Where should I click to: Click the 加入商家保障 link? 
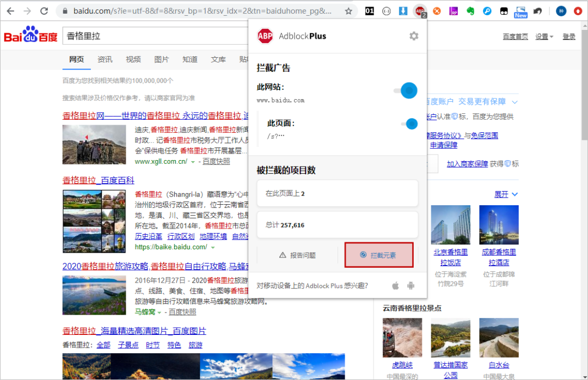(x=467, y=164)
